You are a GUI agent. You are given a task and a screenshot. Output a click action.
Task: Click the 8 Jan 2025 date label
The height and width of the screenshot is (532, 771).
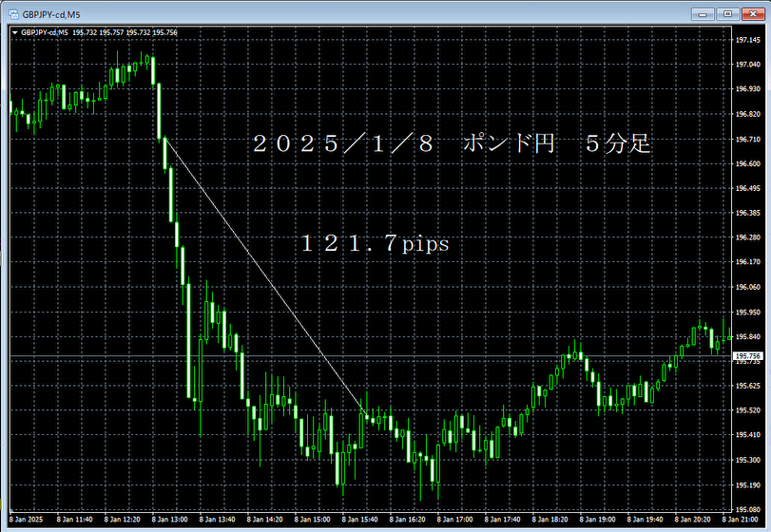(27, 520)
